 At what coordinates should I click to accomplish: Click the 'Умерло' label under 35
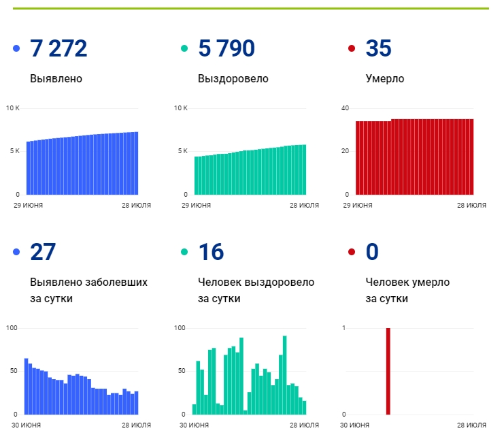[385, 79]
